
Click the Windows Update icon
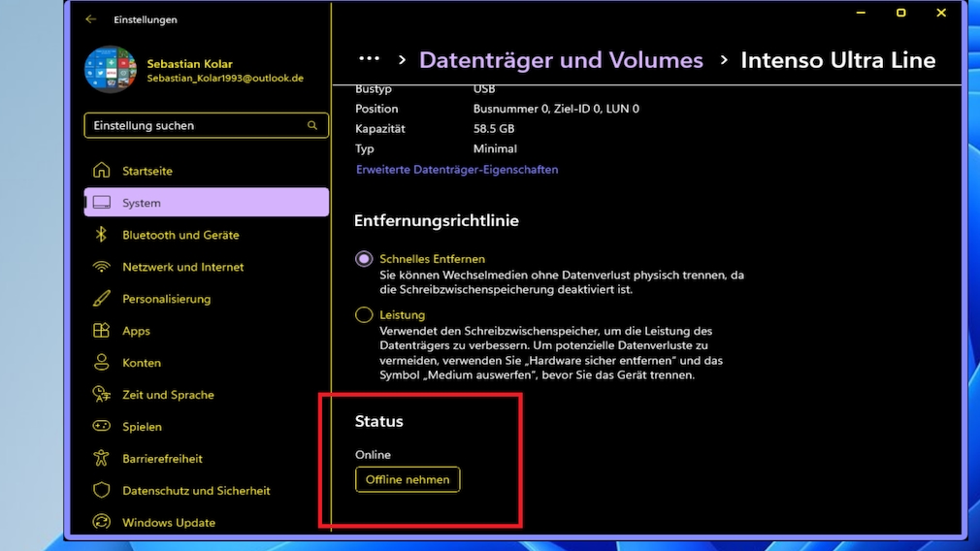click(x=101, y=522)
